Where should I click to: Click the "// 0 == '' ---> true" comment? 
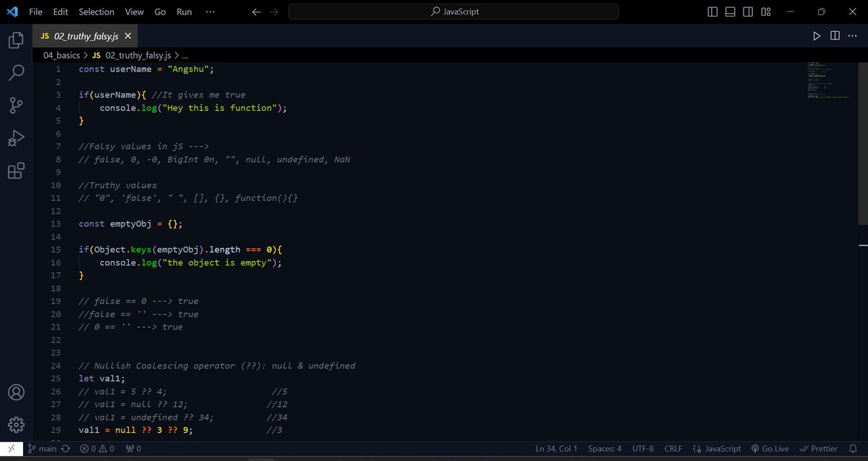(x=131, y=327)
